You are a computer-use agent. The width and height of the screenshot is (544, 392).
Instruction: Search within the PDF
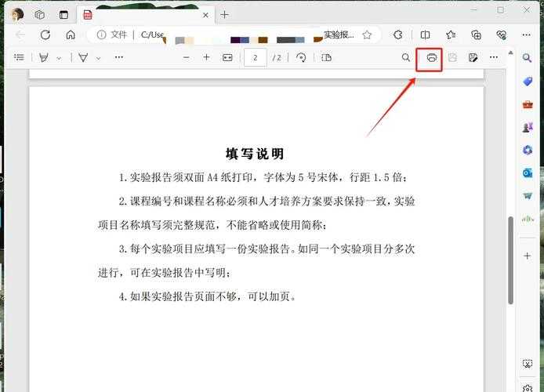(x=405, y=57)
